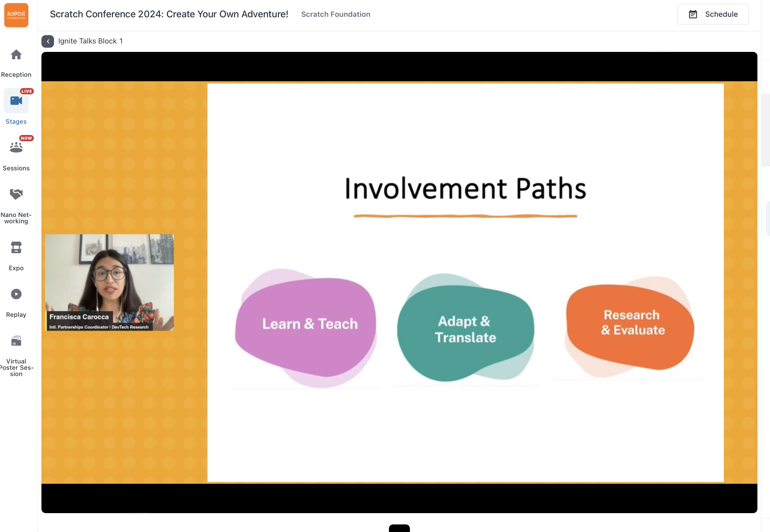Click the black tab below the video
Image resolution: width=770 pixels, height=532 pixels.
tap(399, 528)
